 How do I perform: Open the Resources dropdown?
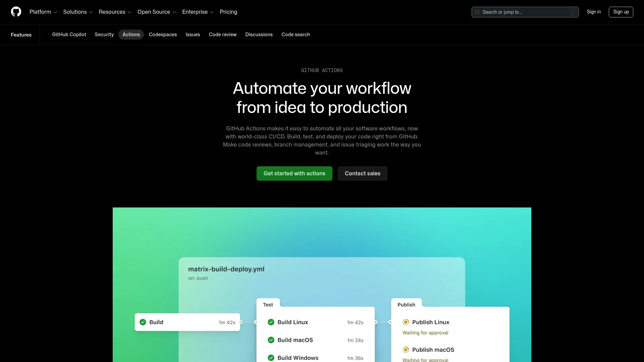115,12
